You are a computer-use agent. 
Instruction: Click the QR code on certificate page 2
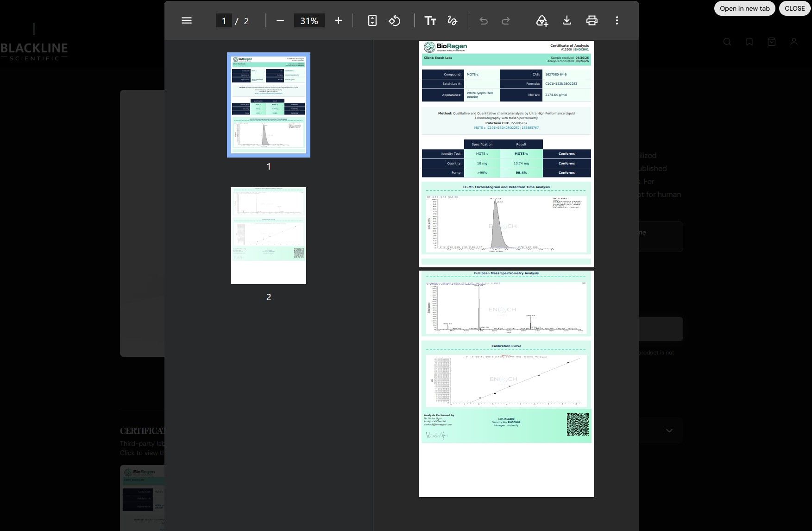[x=578, y=424]
